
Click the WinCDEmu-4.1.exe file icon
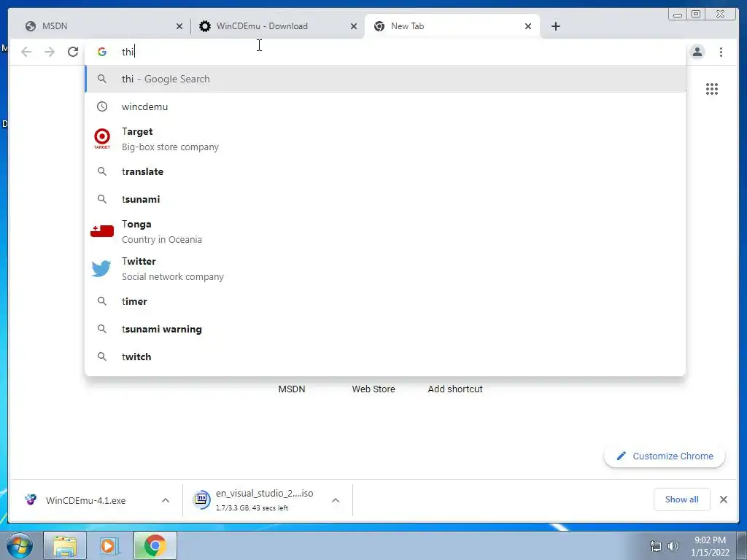coord(31,499)
